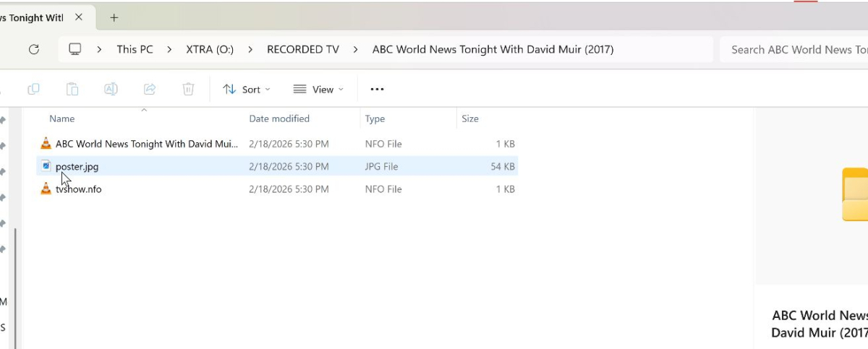Click the VLC cone icon beside tvshow.nfo

tap(46, 189)
